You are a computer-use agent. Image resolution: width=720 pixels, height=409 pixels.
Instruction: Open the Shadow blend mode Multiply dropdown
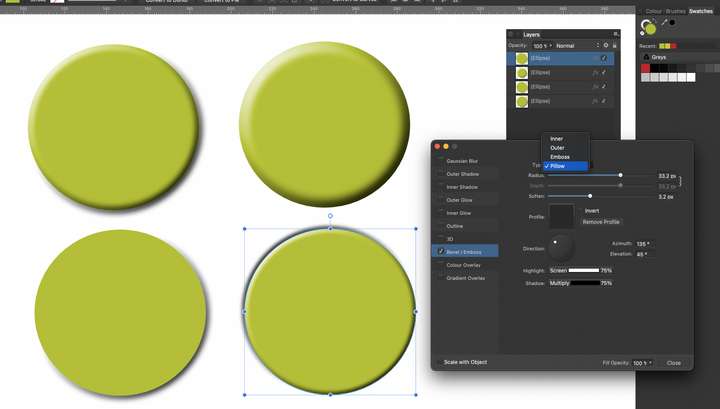559,283
